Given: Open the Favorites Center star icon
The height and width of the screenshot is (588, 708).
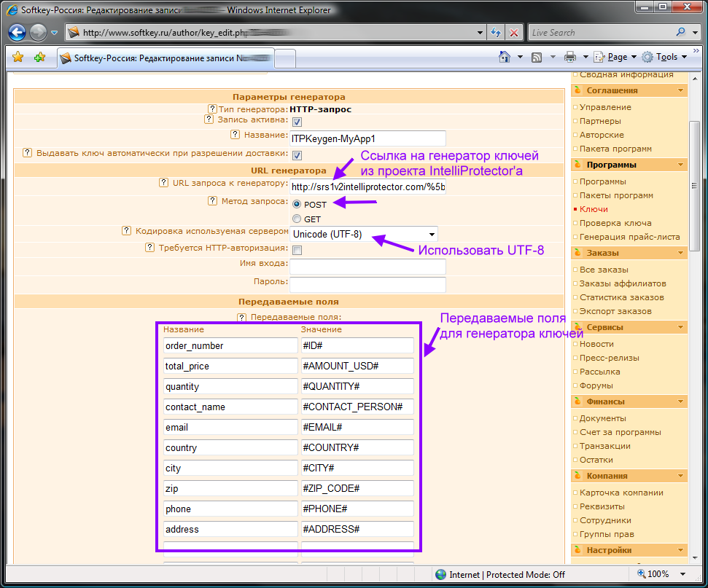Looking at the screenshot, I should click(x=18, y=58).
